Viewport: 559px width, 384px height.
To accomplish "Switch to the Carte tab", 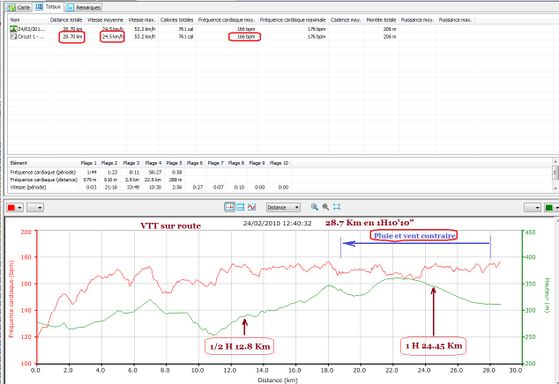I will click(19, 7).
